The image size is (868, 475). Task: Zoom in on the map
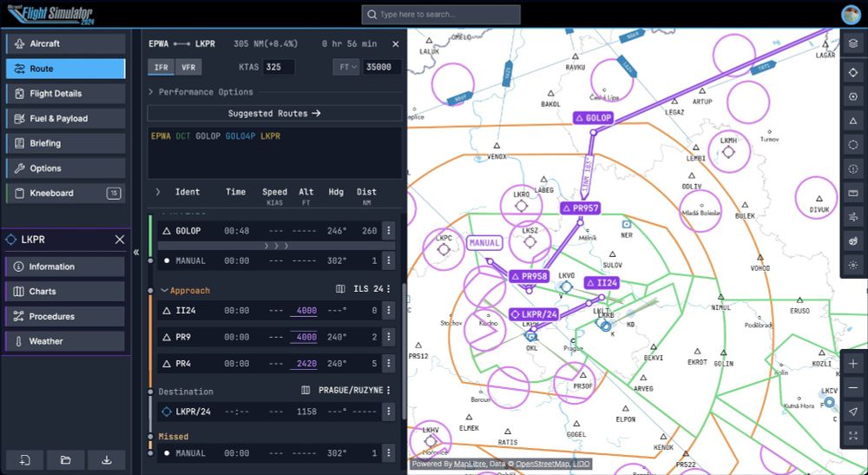[x=853, y=364]
